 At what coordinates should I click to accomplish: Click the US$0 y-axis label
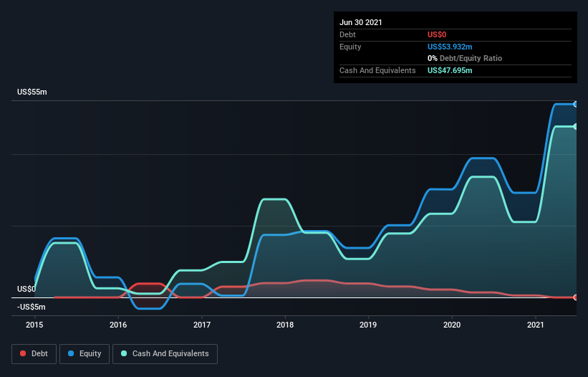(x=26, y=289)
